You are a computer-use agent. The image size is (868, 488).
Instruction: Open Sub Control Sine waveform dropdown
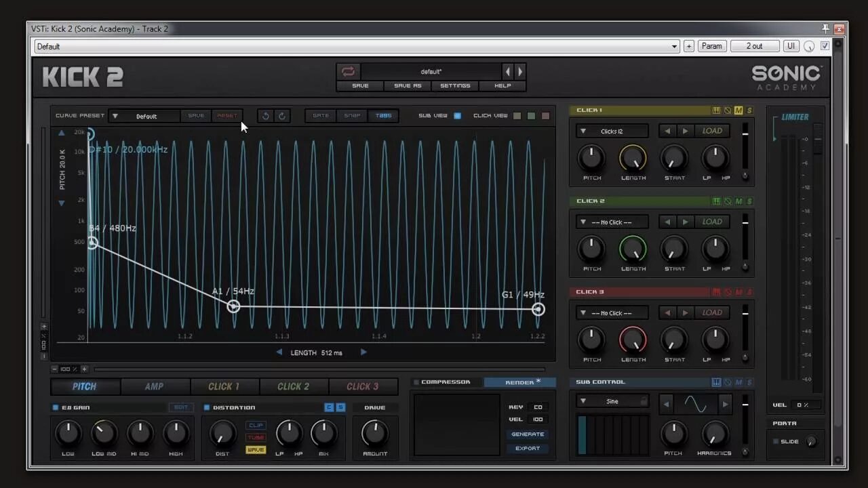(612, 401)
